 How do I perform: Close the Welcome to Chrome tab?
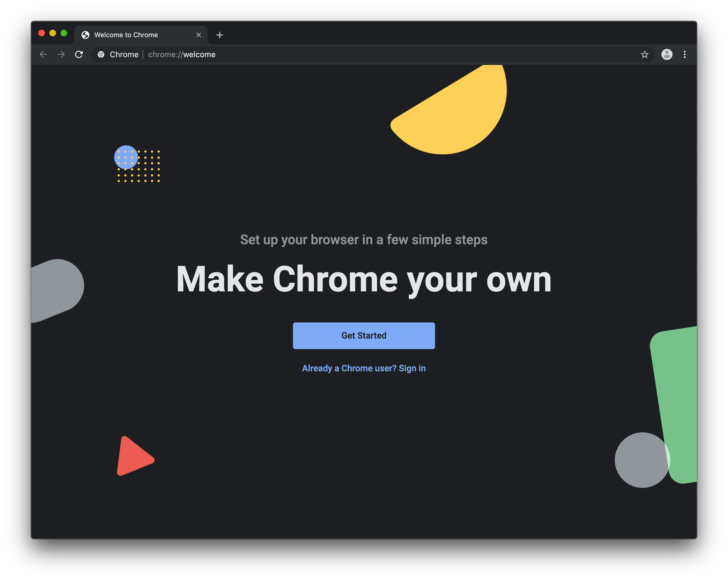[x=199, y=35]
